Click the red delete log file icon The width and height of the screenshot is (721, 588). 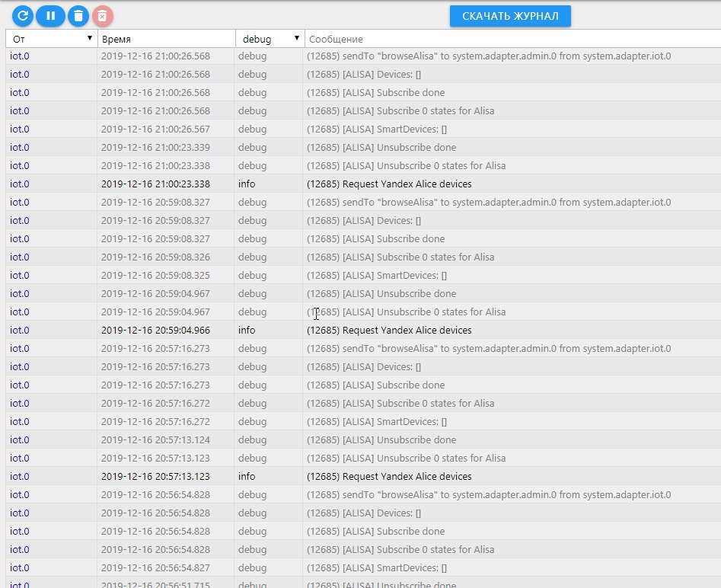pyautogui.click(x=103, y=16)
